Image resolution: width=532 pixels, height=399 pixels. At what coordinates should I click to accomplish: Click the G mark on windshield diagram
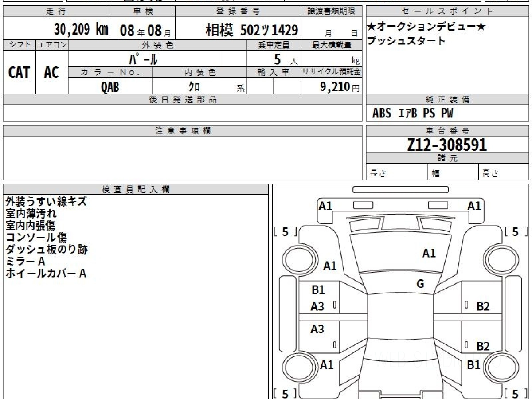420,284
